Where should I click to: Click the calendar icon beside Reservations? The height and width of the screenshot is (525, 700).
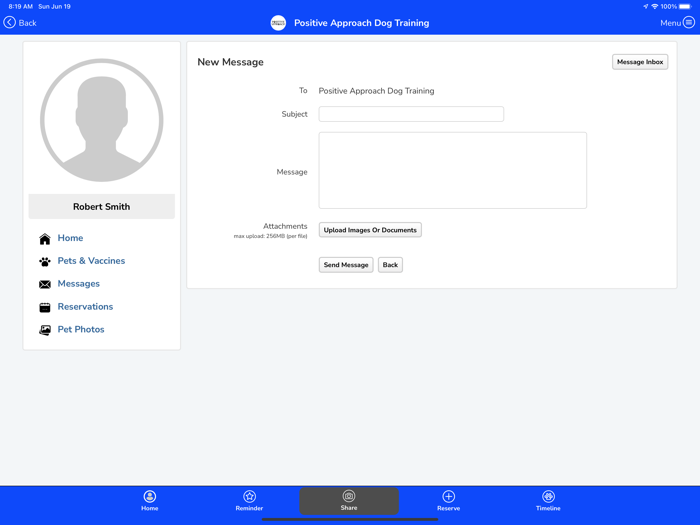(x=45, y=307)
